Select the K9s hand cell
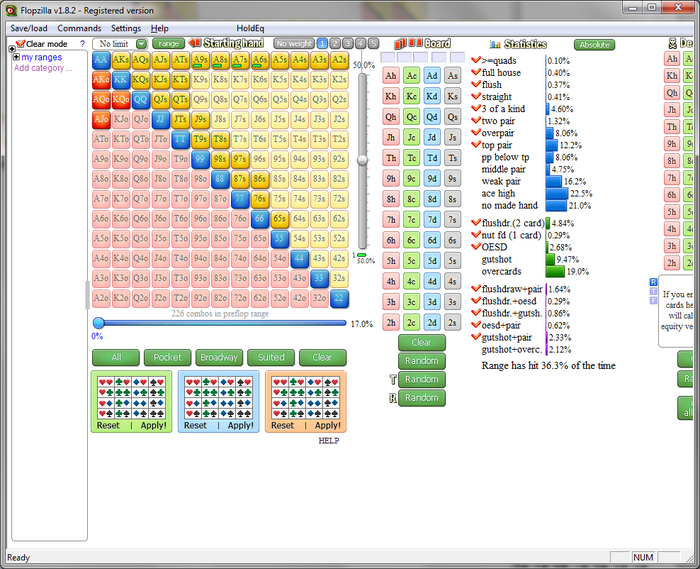Viewport: 700px width, 569px height. click(x=200, y=80)
